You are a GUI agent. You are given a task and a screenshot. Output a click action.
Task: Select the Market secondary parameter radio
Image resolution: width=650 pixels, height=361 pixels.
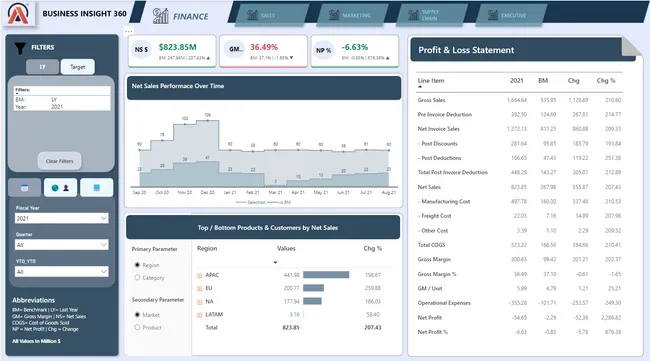pyautogui.click(x=137, y=315)
